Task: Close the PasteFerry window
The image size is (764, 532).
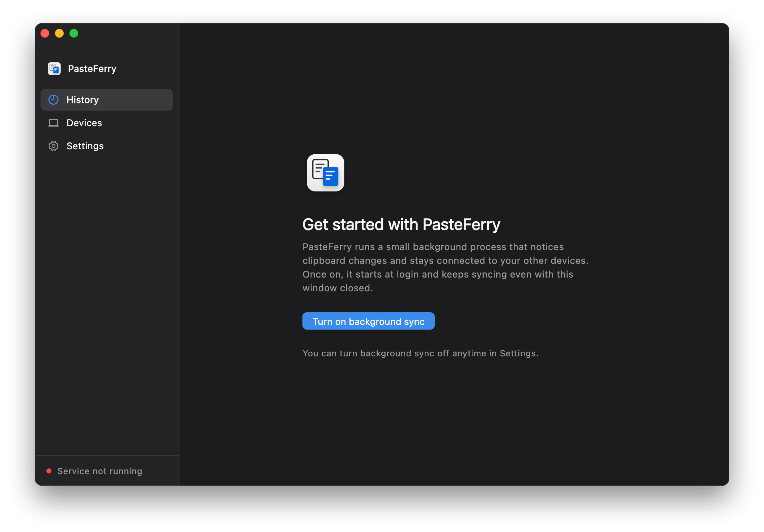Action: tap(45, 33)
